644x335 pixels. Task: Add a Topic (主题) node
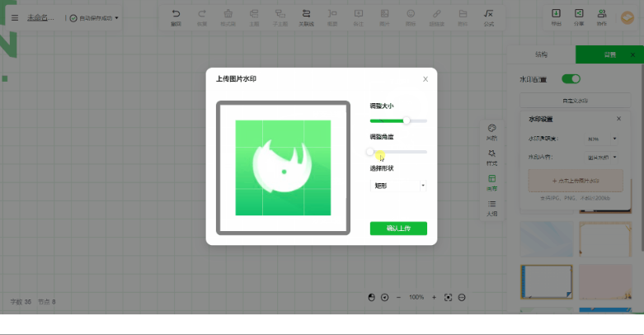tap(254, 18)
